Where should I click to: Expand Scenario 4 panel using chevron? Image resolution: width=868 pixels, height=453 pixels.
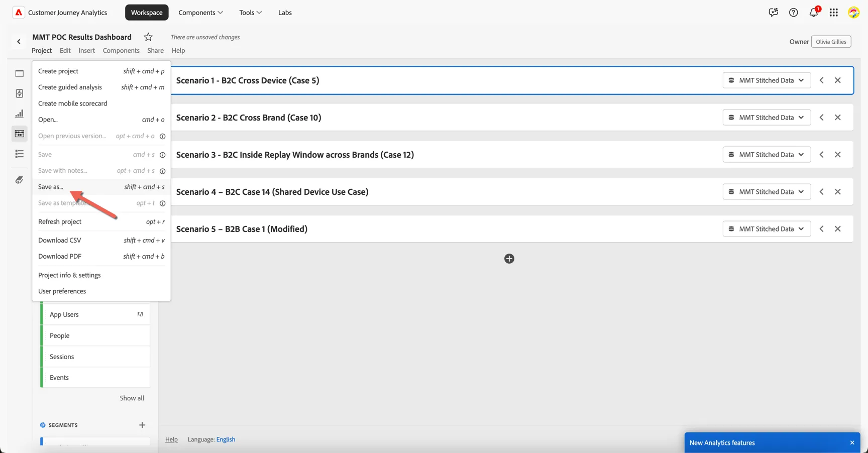pos(821,192)
